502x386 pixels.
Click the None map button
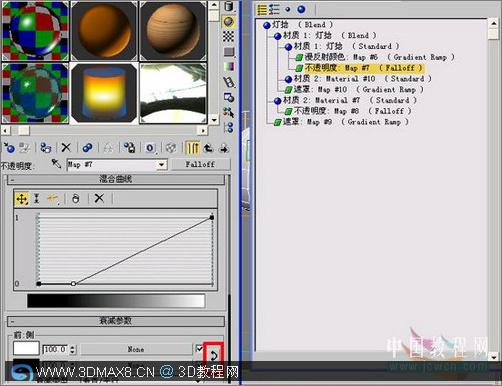136,349
